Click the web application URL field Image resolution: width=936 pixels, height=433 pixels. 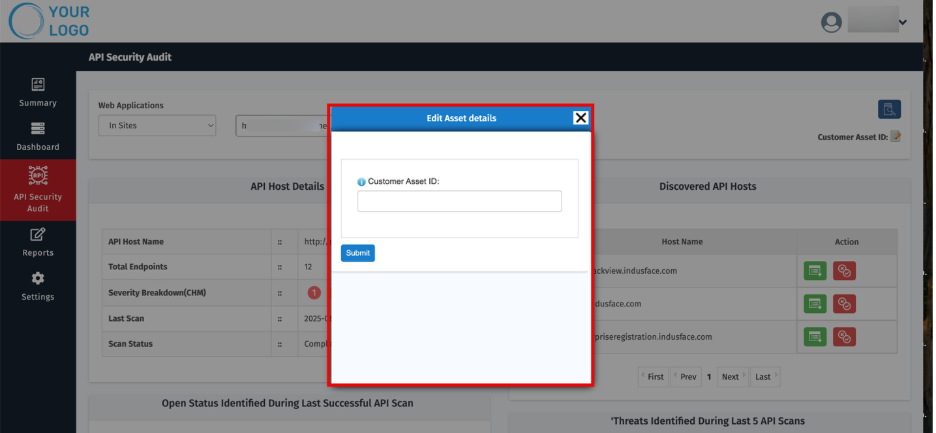tap(284, 126)
